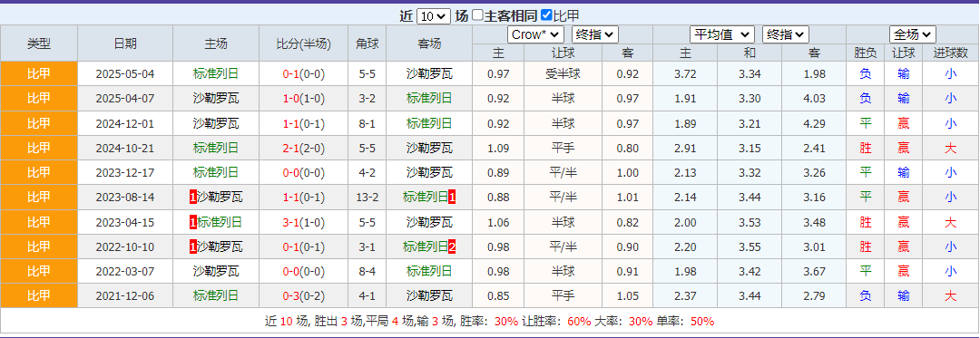Click the 3.72 home odds in the 2025-05-04 row

coord(685,74)
